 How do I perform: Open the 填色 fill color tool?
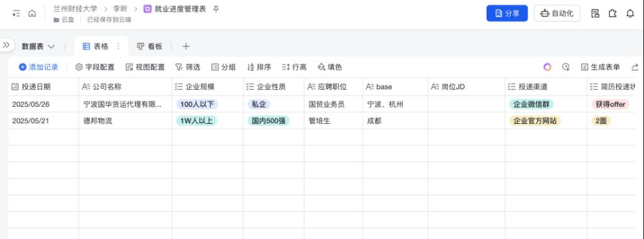pos(330,67)
